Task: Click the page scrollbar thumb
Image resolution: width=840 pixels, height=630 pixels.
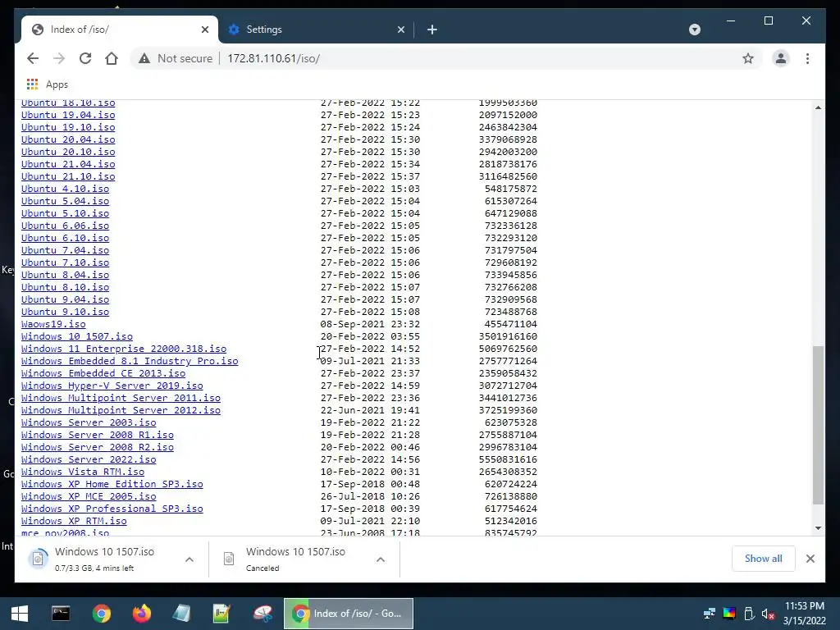Action: click(818, 425)
